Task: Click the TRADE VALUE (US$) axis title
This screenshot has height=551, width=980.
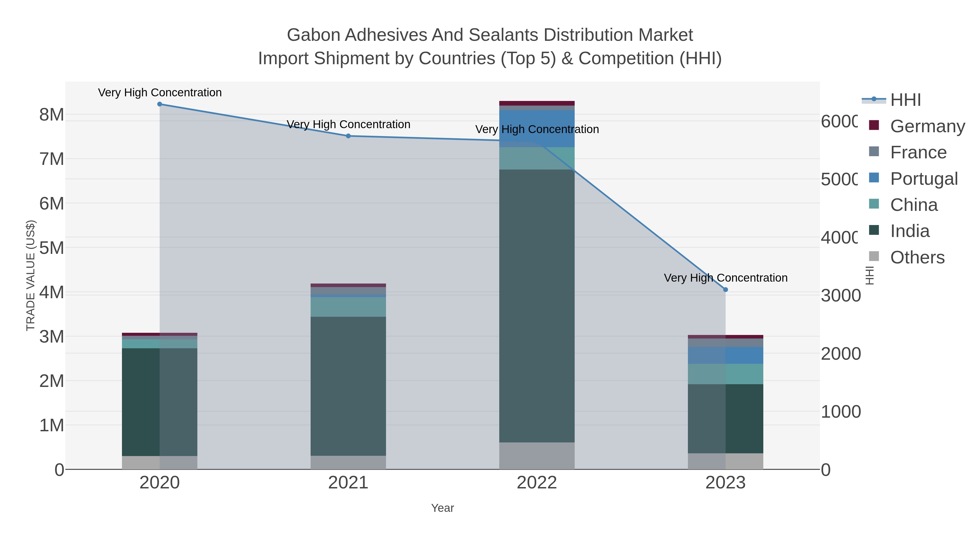Action: click(x=30, y=275)
